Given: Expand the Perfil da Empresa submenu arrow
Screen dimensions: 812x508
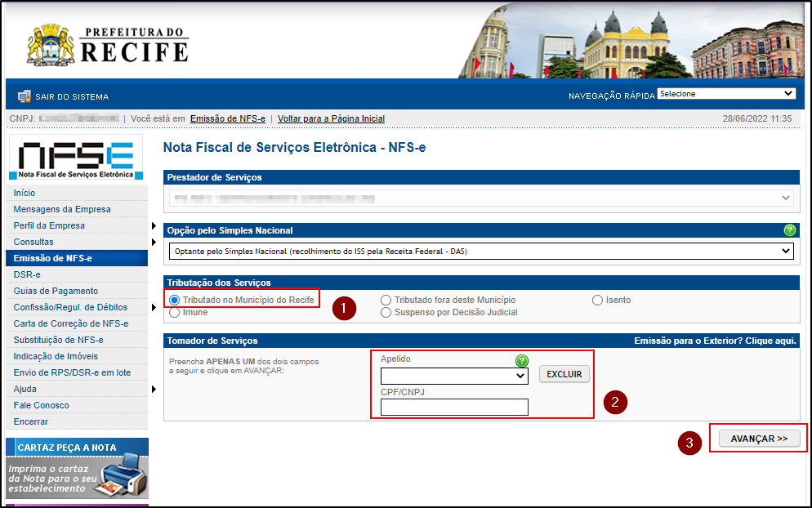Looking at the screenshot, I should coord(154,225).
